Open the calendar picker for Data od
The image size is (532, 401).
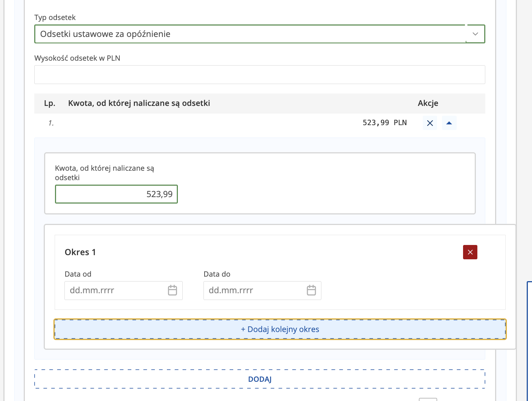(x=173, y=290)
